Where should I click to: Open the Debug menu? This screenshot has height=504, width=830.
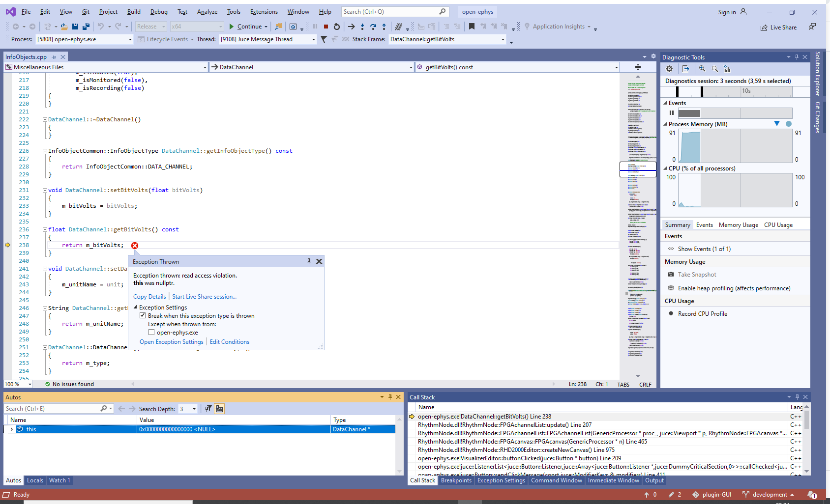tap(158, 11)
